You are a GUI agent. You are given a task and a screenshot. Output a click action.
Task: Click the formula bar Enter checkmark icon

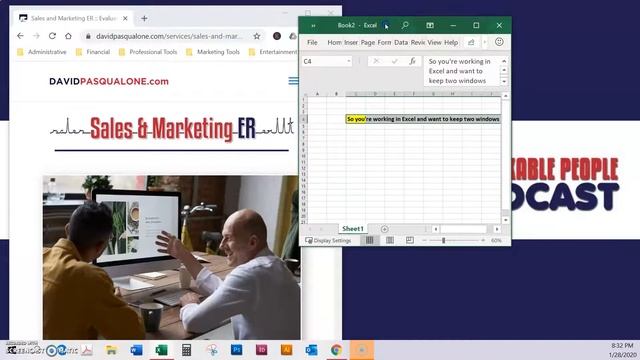(394, 61)
